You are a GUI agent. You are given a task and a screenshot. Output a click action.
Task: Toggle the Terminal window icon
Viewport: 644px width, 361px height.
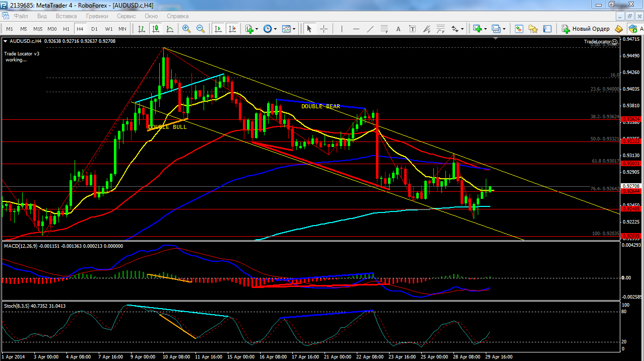coord(547,29)
